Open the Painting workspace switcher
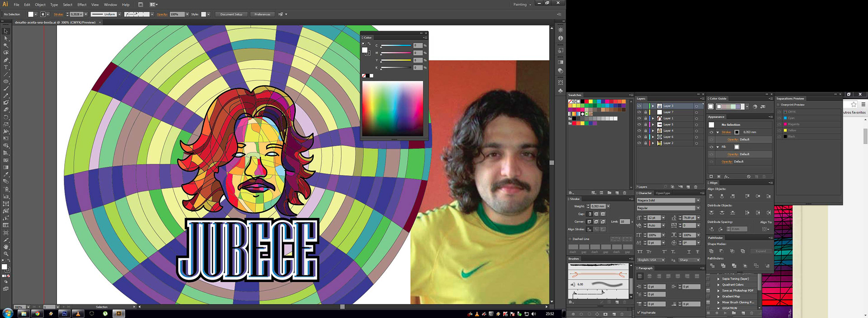The width and height of the screenshot is (868, 318). (523, 5)
